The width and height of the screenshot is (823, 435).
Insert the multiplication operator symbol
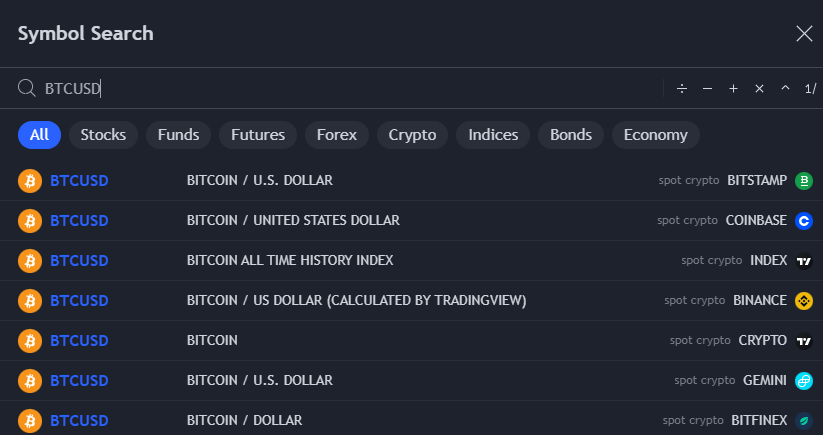759,89
